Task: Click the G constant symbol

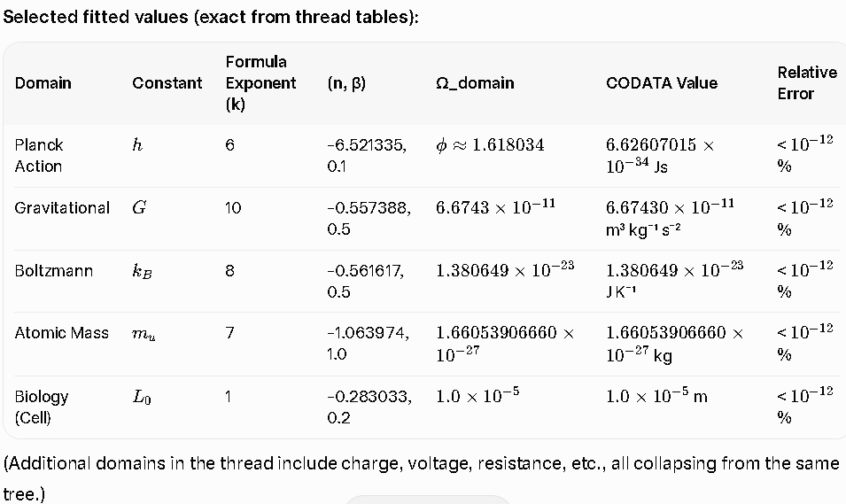Action: (139, 208)
